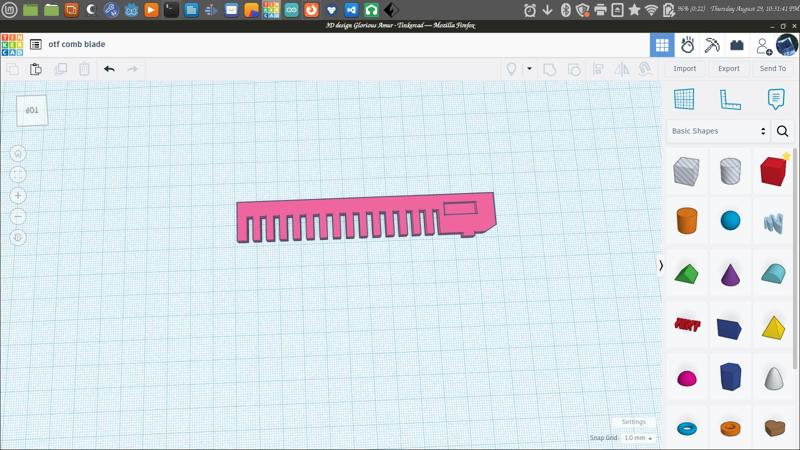Screen dimensions: 800x450
Task: Pick the teal Round Roof shape
Action: click(773, 273)
